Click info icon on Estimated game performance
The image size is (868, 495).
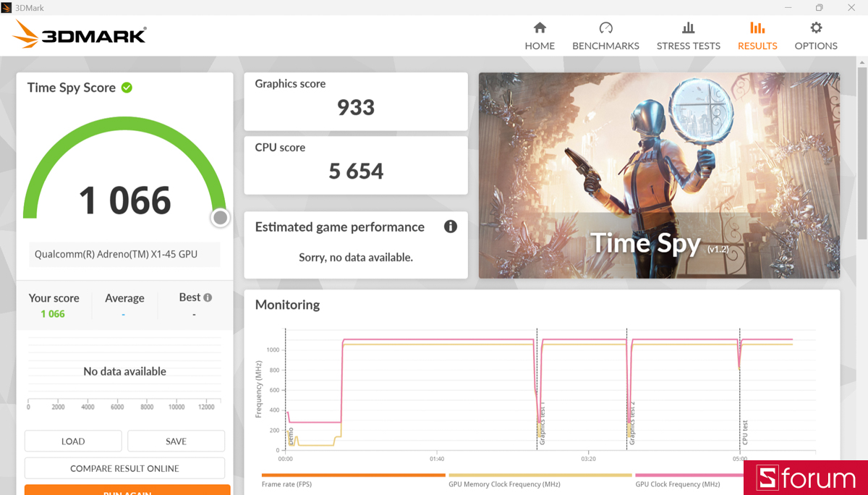(x=450, y=227)
